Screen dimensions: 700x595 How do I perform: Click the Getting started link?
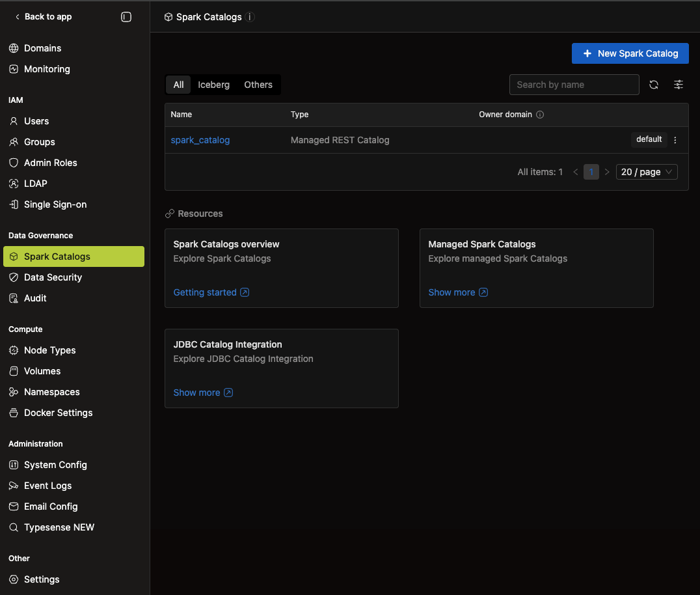[211, 292]
